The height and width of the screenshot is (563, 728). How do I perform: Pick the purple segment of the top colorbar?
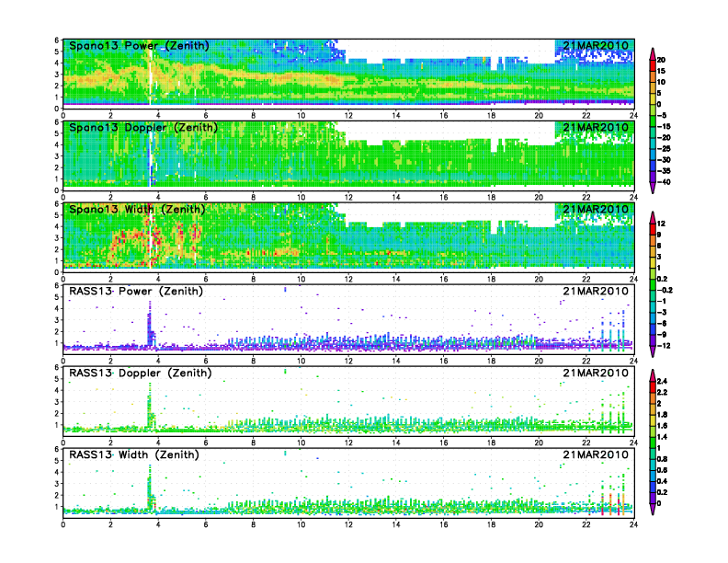point(653,177)
